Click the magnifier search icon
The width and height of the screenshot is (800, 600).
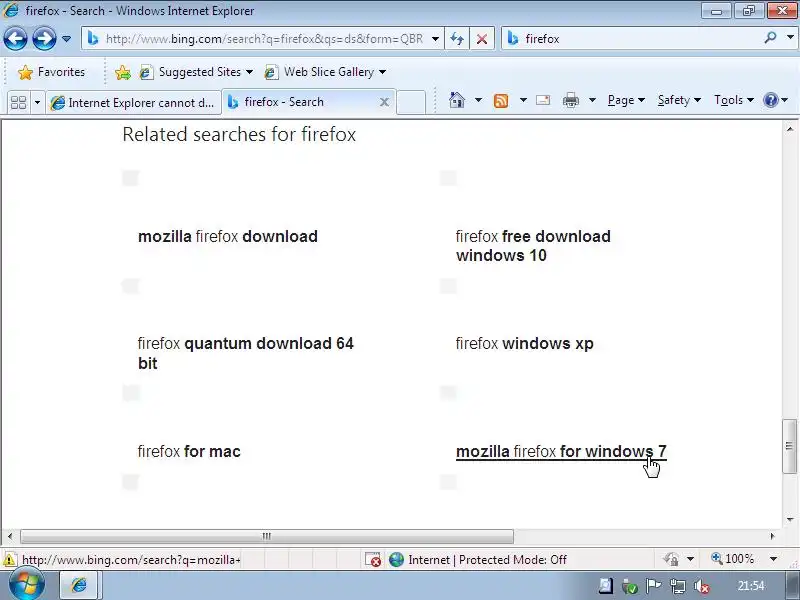click(x=770, y=38)
